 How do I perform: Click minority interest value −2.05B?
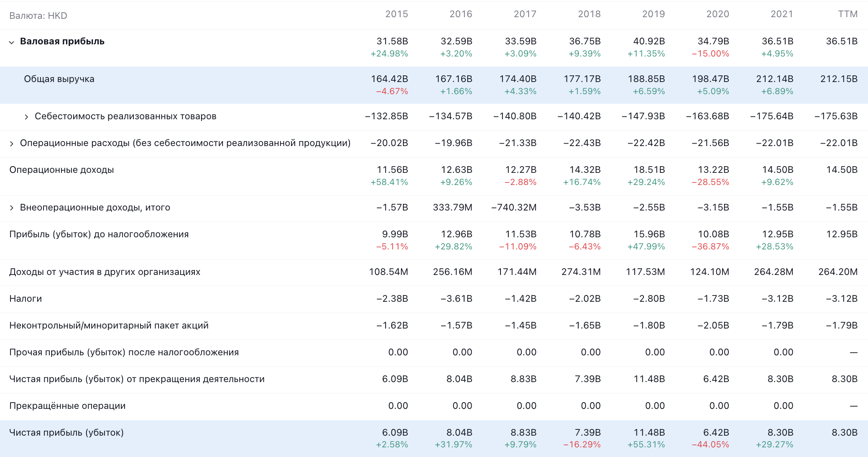(x=713, y=326)
